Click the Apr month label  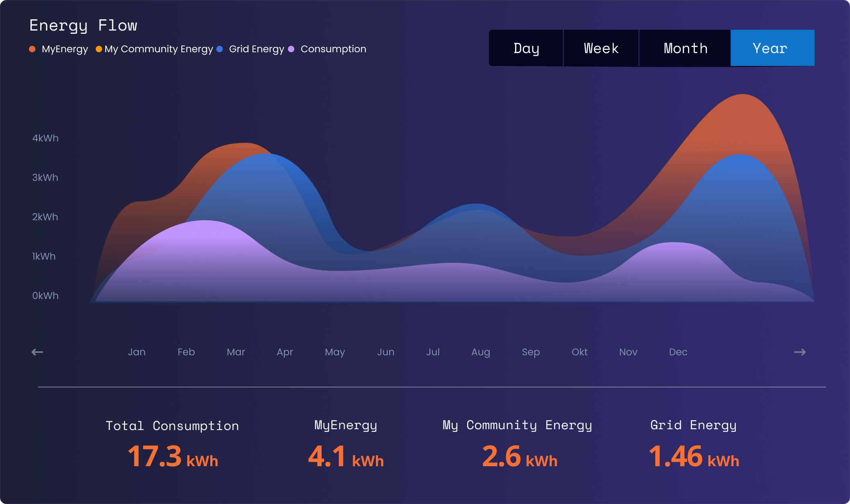285,352
